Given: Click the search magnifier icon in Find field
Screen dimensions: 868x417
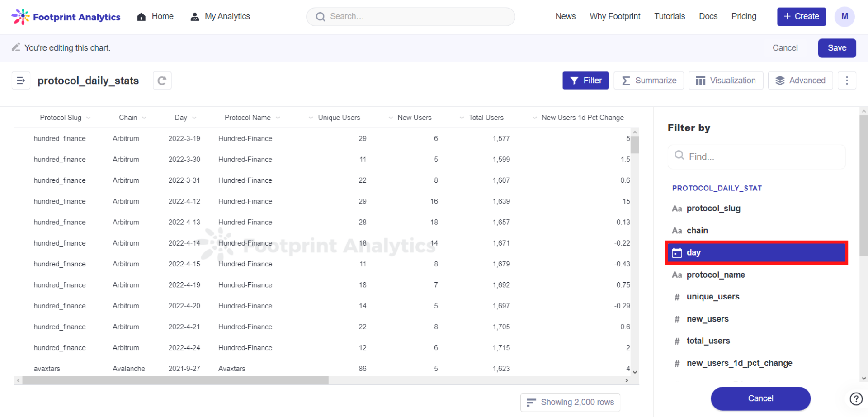Looking at the screenshot, I should (679, 155).
